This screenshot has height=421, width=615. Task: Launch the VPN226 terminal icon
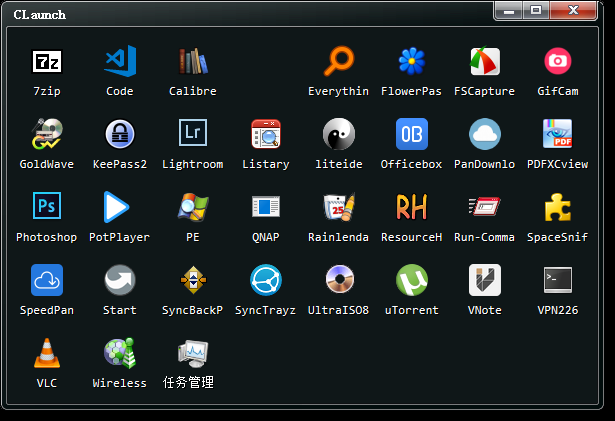[558, 280]
